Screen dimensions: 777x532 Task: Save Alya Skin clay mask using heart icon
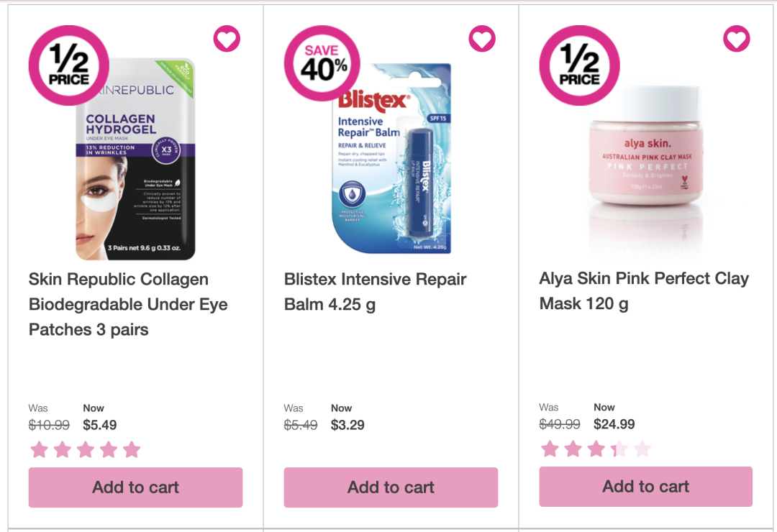click(x=737, y=39)
